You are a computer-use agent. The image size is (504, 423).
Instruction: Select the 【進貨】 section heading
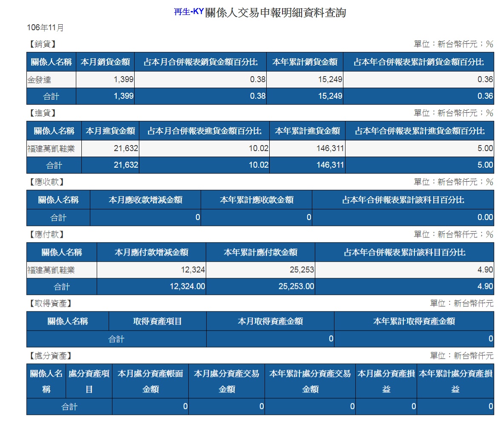(43, 113)
